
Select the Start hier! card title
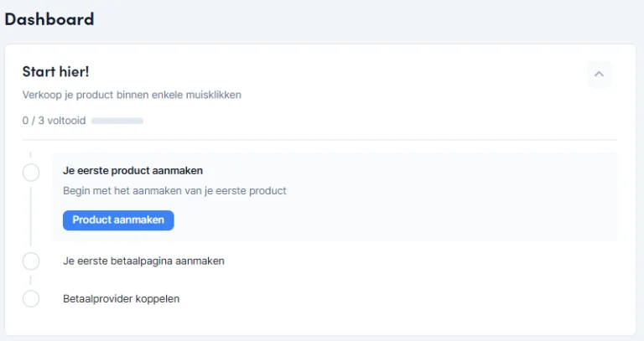pyautogui.click(x=55, y=71)
